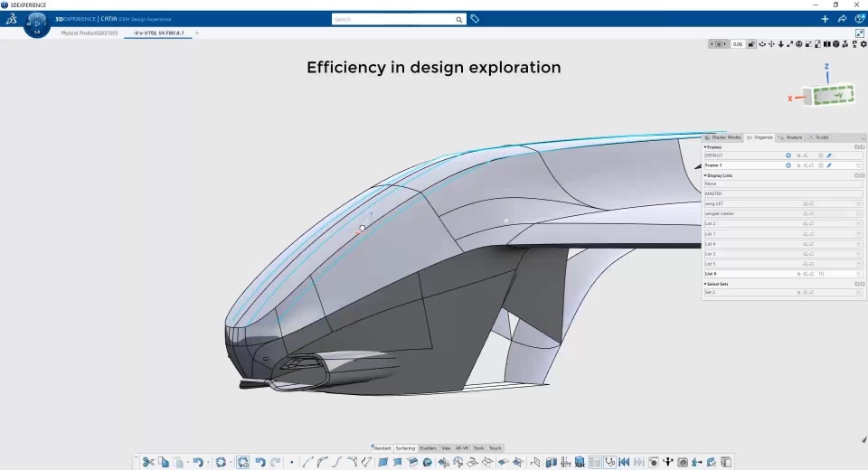Click the Paste clipboard icon
Viewport: 868px width, 470px height.
pos(178,462)
